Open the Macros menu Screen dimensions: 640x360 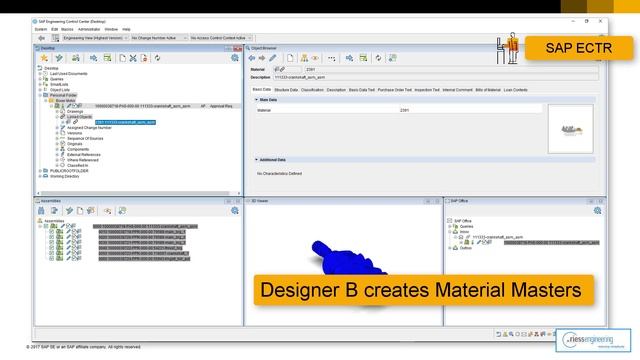pos(67,29)
